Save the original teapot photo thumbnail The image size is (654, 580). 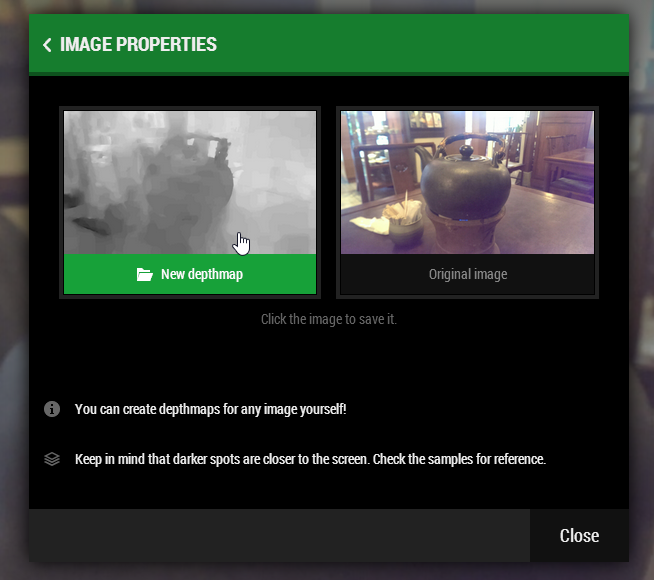467,182
